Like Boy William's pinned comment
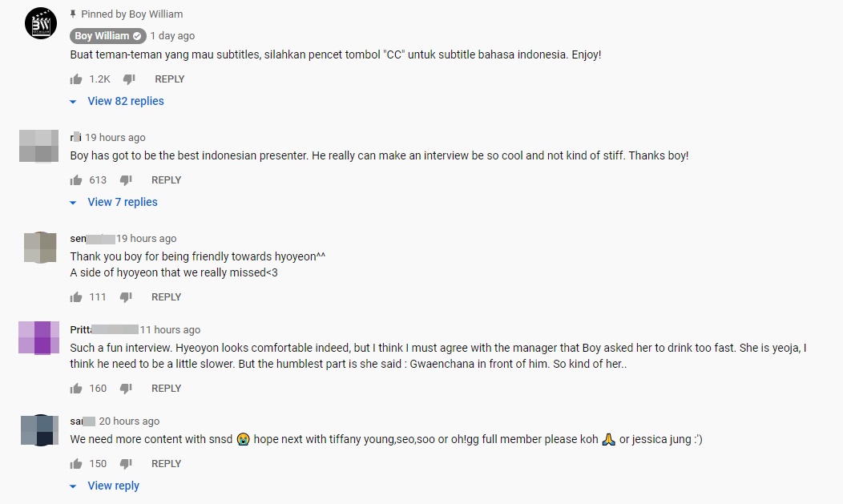 76,79
